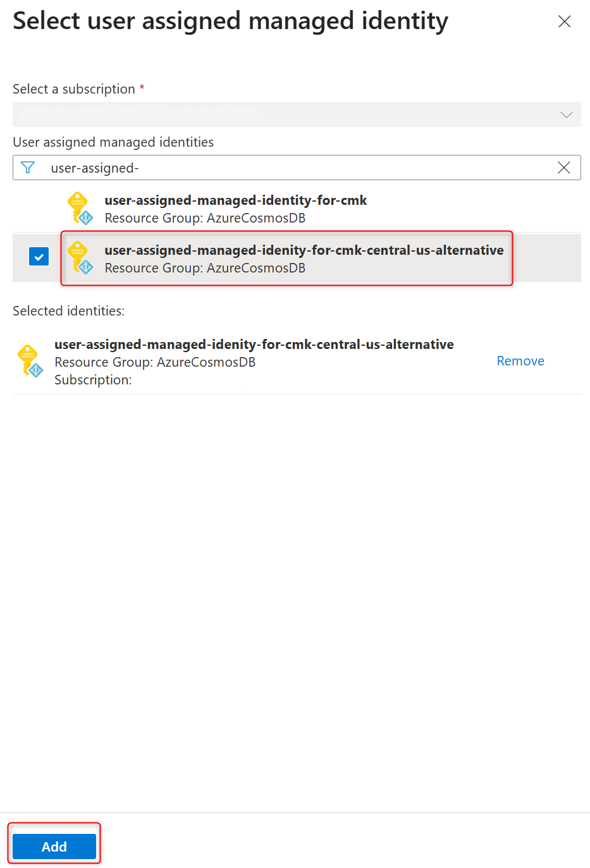Remove the selected identity
The width and height of the screenshot is (590, 868).
520,361
